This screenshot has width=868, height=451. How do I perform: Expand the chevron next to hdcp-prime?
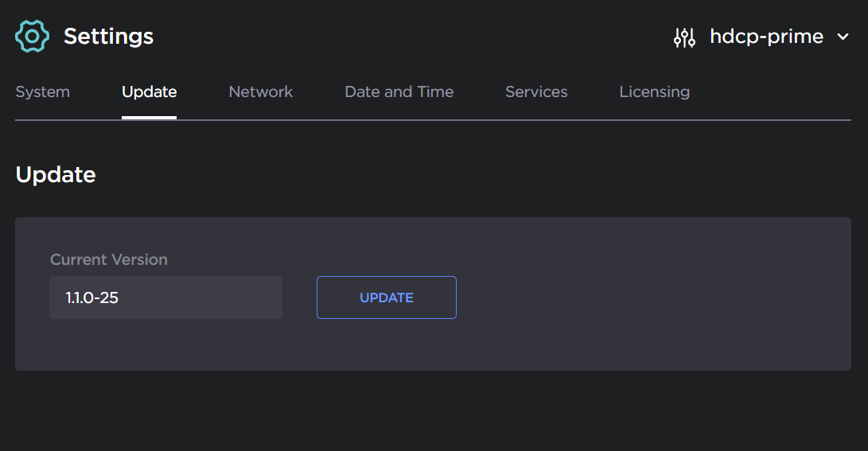pyautogui.click(x=843, y=37)
